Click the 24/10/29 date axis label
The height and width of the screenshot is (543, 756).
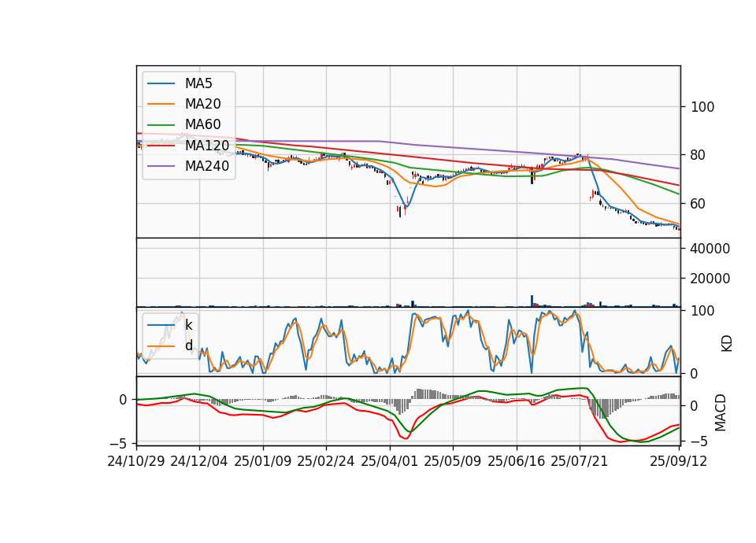pyautogui.click(x=136, y=461)
